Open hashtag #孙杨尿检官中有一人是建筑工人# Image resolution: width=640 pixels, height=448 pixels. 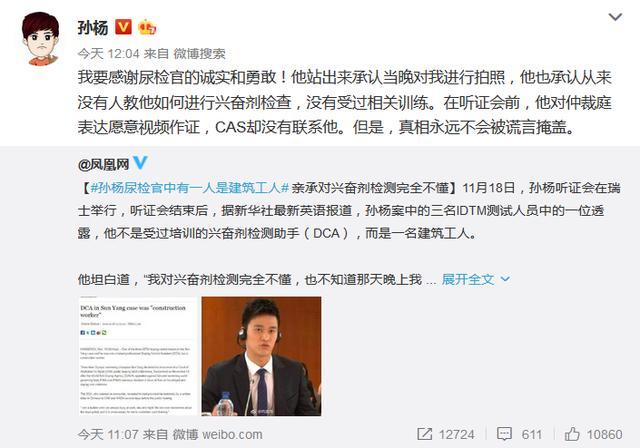pyautogui.click(x=190, y=188)
